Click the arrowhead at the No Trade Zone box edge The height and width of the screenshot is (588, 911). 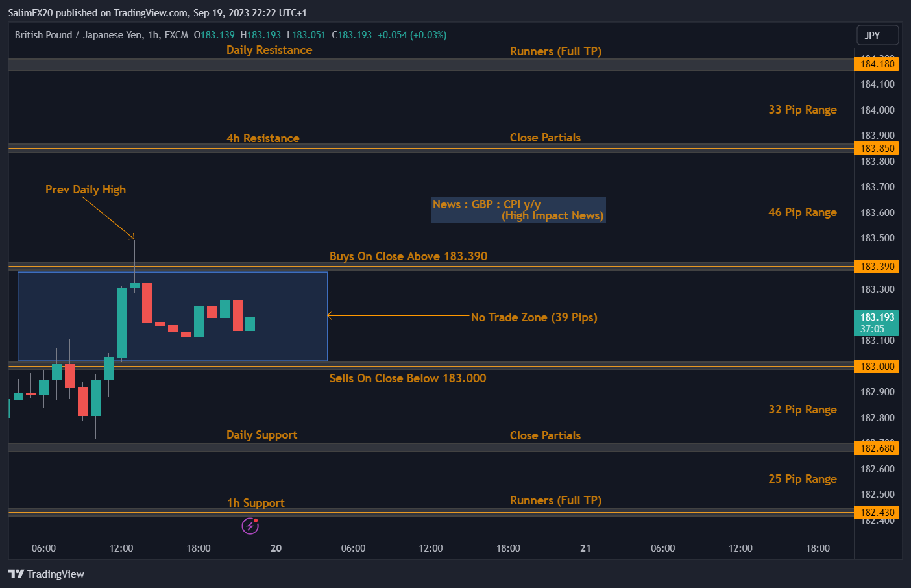(330, 316)
